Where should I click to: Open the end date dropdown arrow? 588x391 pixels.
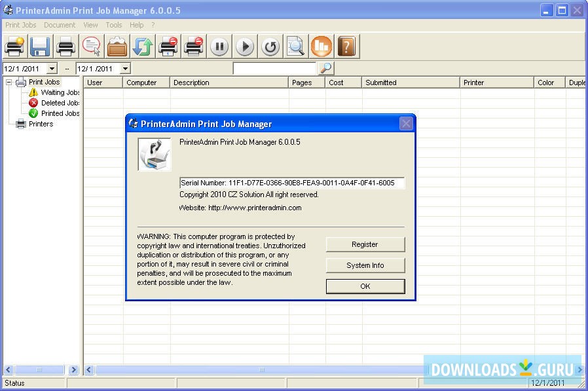click(125, 69)
